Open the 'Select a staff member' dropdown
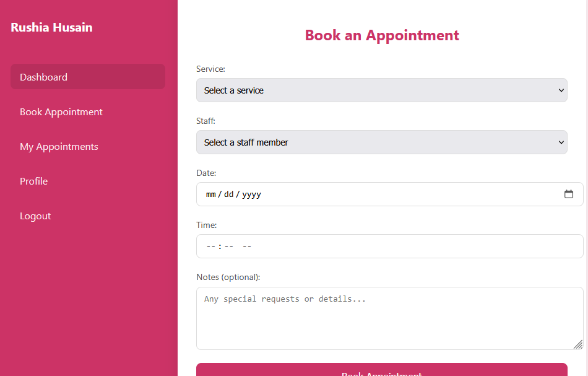This screenshot has height=376, width=588. (x=382, y=142)
